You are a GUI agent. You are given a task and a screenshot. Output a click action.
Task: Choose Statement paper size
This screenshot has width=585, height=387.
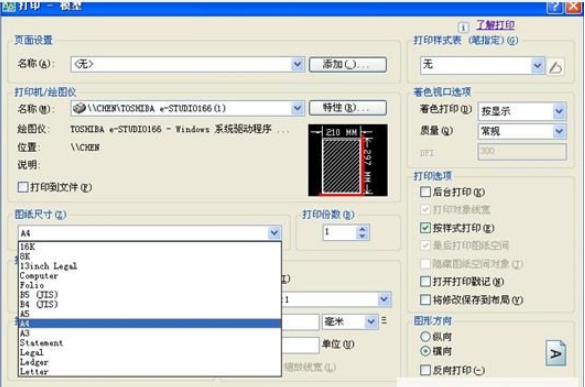click(150, 343)
